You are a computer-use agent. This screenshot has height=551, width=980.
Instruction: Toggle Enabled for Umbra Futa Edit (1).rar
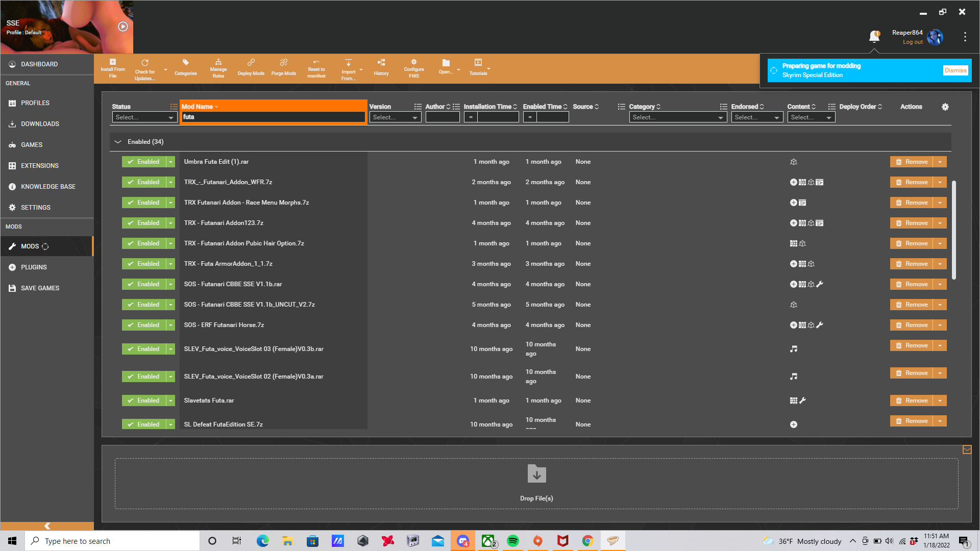point(144,162)
